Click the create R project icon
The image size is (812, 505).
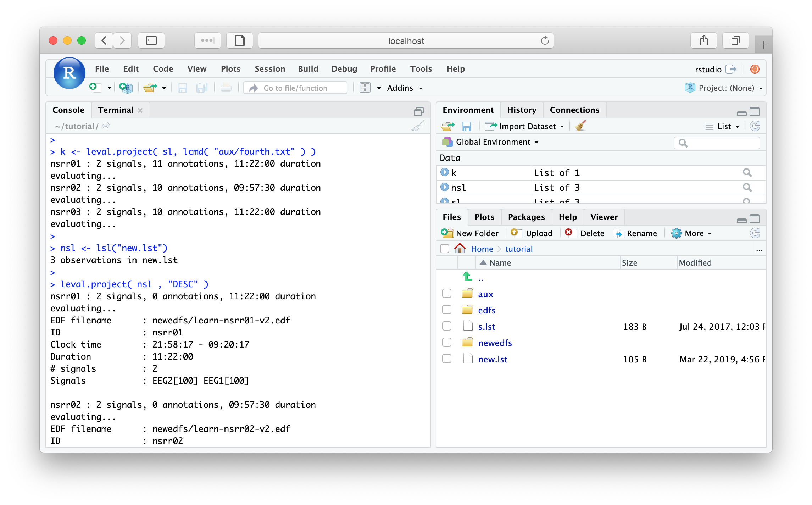(x=126, y=88)
